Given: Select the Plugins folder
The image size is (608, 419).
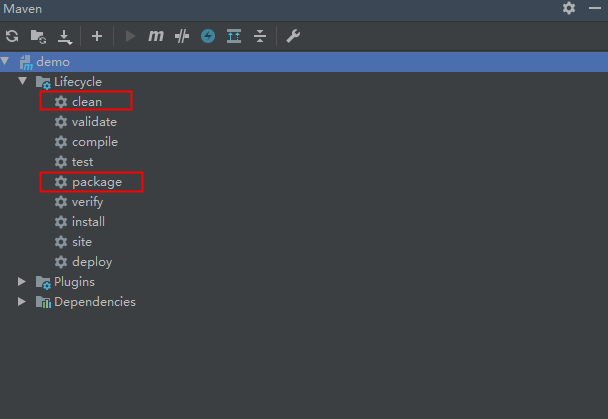Looking at the screenshot, I should (x=65, y=282).
